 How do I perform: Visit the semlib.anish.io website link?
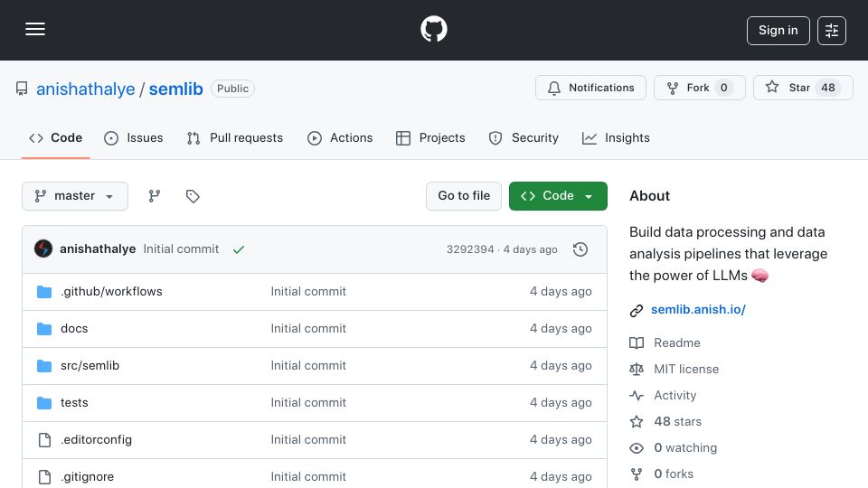coord(698,310)
